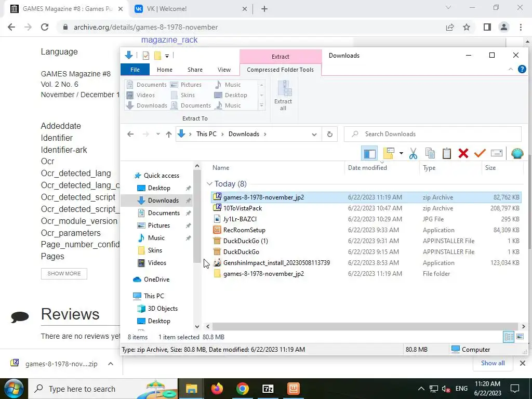Open Firefox from taskbar
Screen dimensions: 532x399
217,389
